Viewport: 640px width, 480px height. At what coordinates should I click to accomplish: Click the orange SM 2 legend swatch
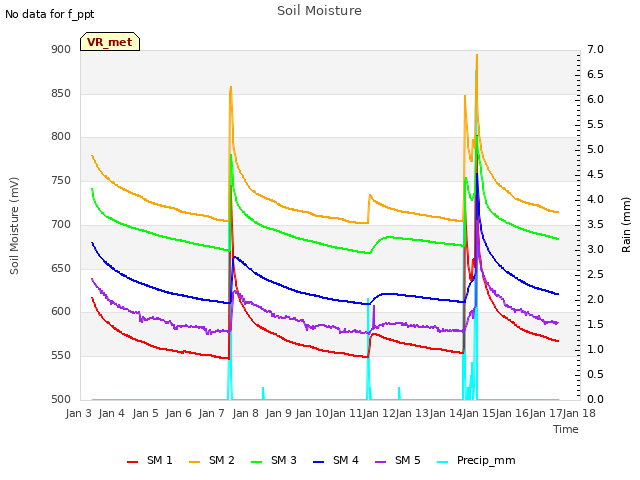pyautogui.click(x=195, y=462)
